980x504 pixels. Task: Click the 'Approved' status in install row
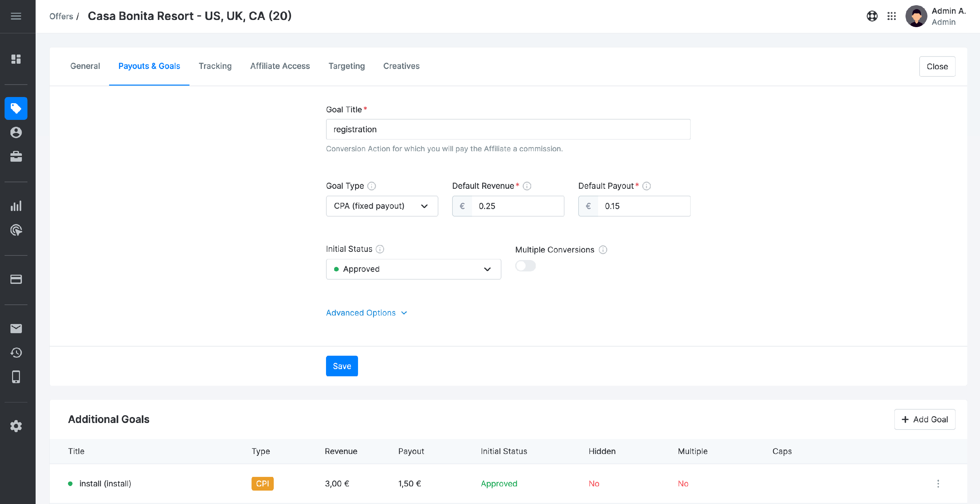pyautogui.click(x=499, y=483)
